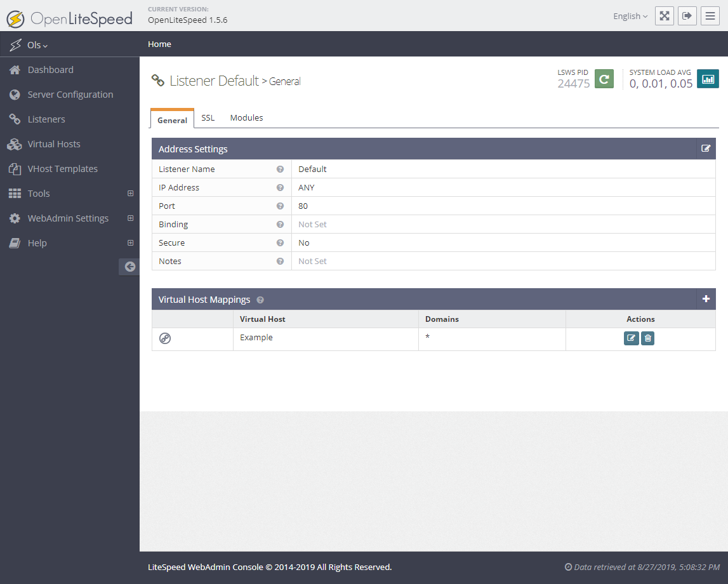
Task: Restart LSWS with green reload icon
Action: point(604,79)
